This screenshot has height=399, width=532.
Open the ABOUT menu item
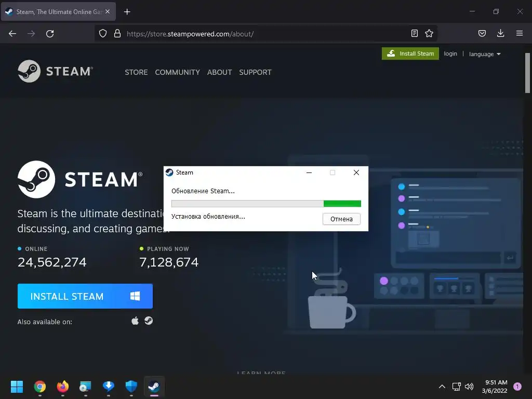point(220,72)
